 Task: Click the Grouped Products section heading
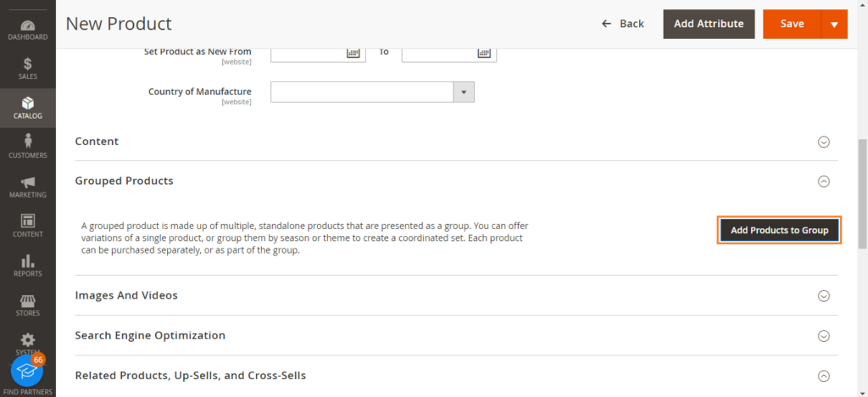(x=124, y=181)
